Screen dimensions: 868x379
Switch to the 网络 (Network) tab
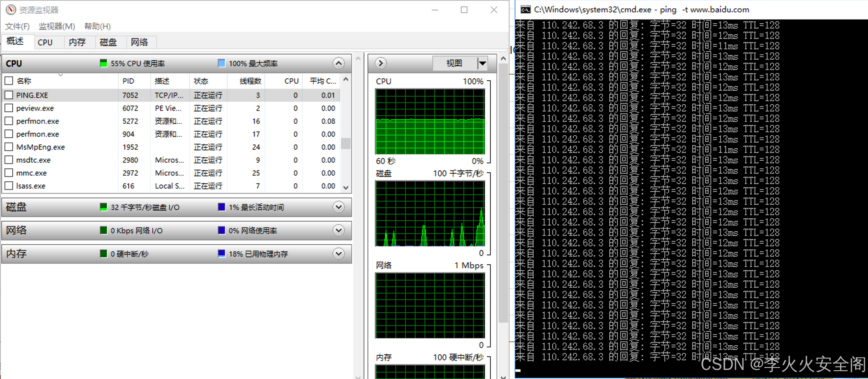tap(139, 42)
